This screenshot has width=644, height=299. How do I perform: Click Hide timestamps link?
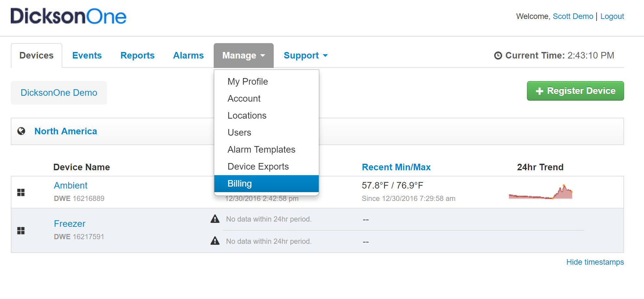point(595,262)
